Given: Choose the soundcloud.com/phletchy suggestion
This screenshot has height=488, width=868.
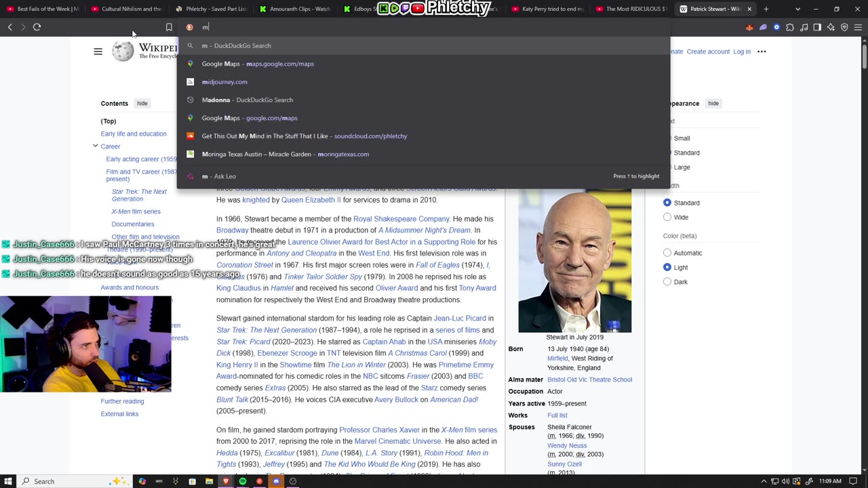Looking at the screenshot, I should pos(423,136).
